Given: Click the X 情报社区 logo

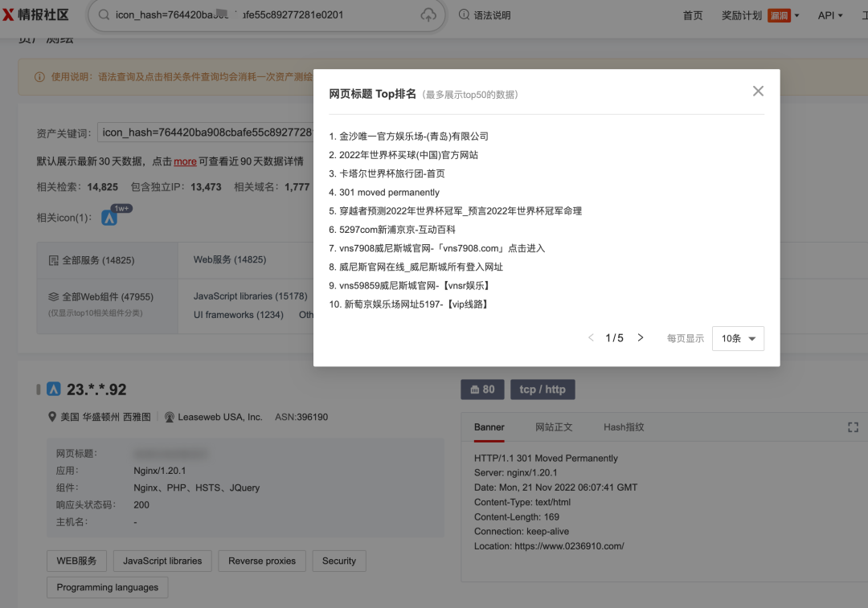Looking at the screenshot, I should click(x=36, y=14).
